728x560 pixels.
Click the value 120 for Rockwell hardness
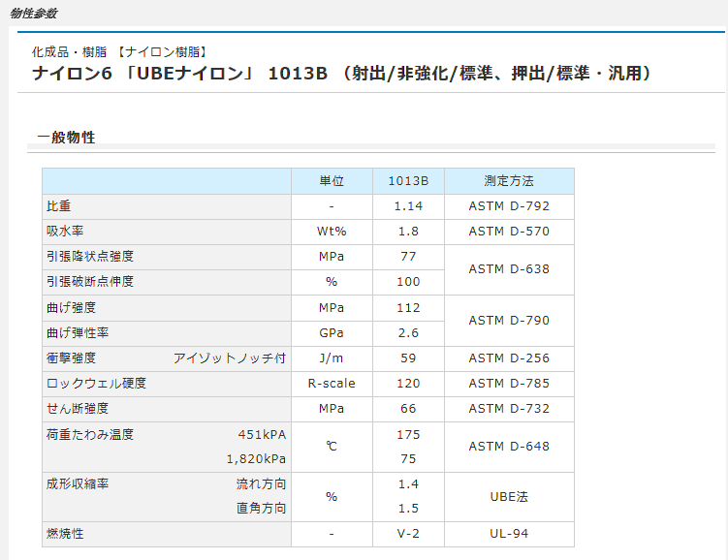[408, 384]
